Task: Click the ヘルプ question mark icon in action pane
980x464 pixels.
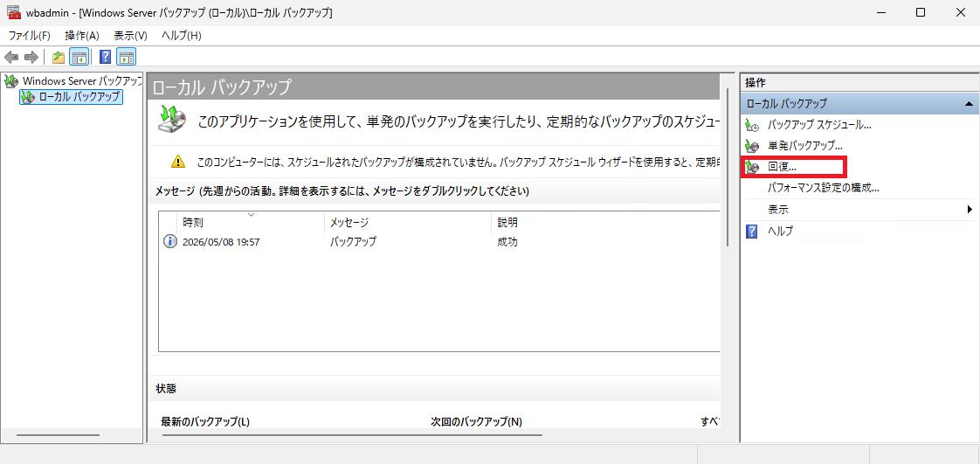Action: (x=753, y=232)
